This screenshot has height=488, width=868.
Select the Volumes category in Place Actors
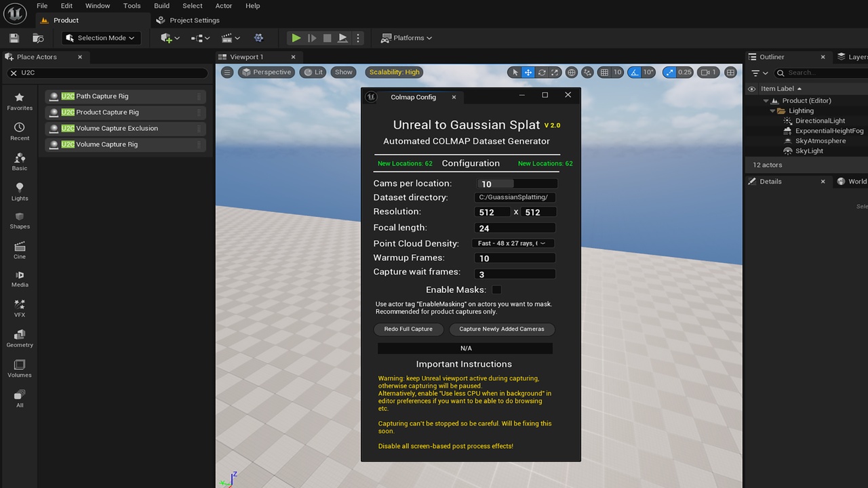tap(20, 369)
